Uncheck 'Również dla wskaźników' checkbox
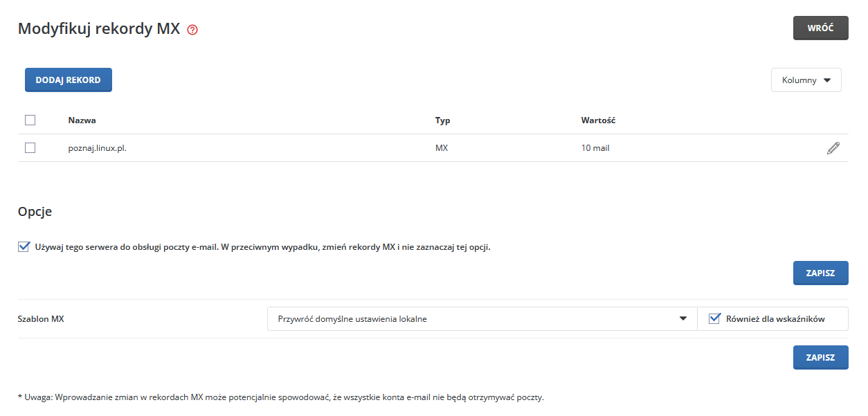This screenshot has width=868, height=416. 715,319
